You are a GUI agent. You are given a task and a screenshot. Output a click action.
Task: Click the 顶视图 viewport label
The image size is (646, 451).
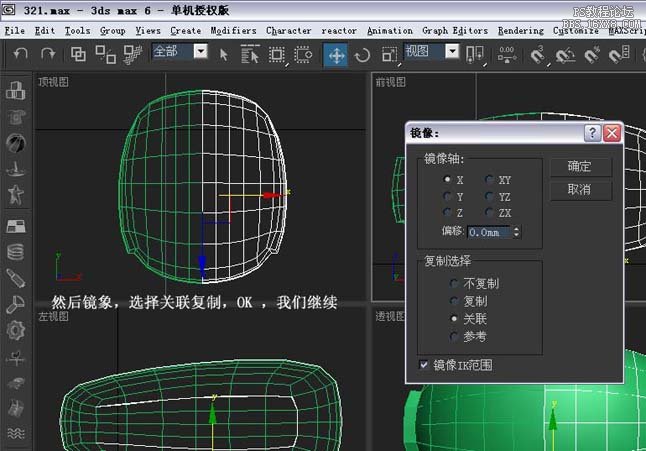(53, 82)
